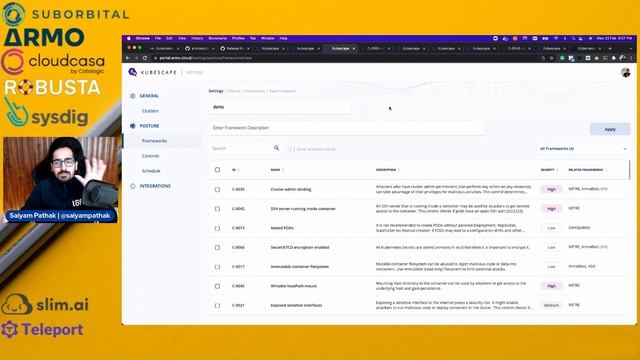Go to Controls in the sidebar

(151, 156)
